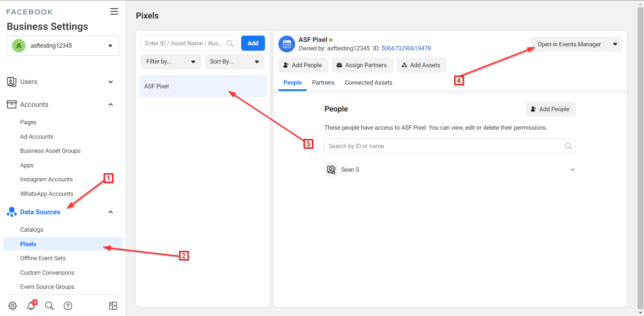Click Add People in pixel header
The height and width of the screenshot is (316, 644).
(x=303, y=65)
